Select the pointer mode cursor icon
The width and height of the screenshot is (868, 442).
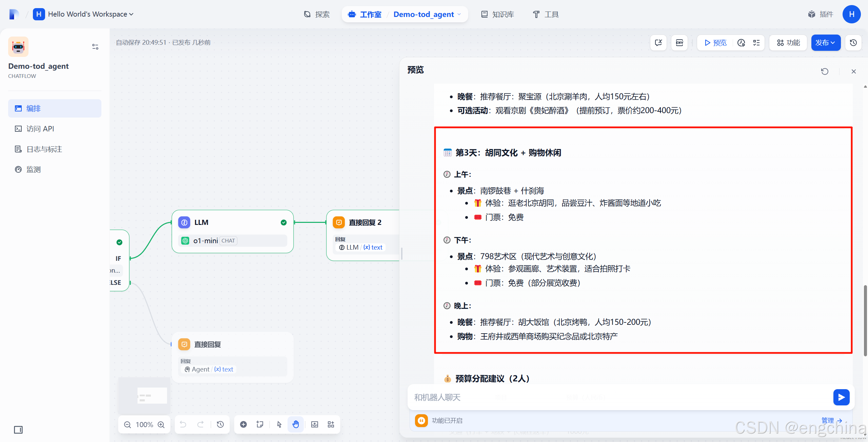[279, 424]
